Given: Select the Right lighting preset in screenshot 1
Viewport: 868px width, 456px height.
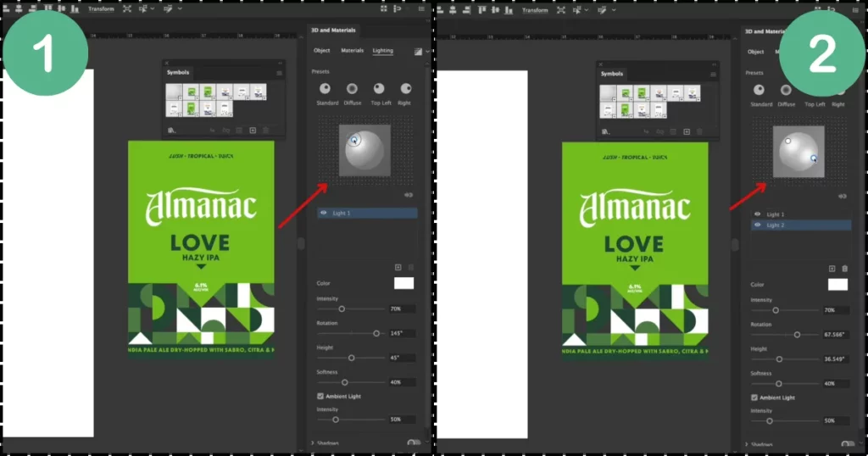Looking at the screenshot, I should [406, 88].
